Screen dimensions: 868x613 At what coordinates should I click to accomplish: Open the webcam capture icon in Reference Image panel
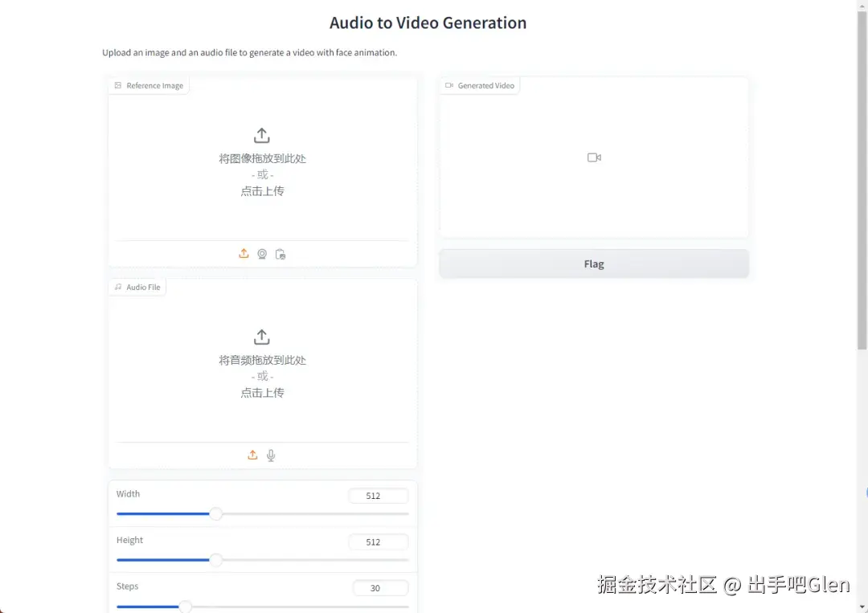(262, 253)
